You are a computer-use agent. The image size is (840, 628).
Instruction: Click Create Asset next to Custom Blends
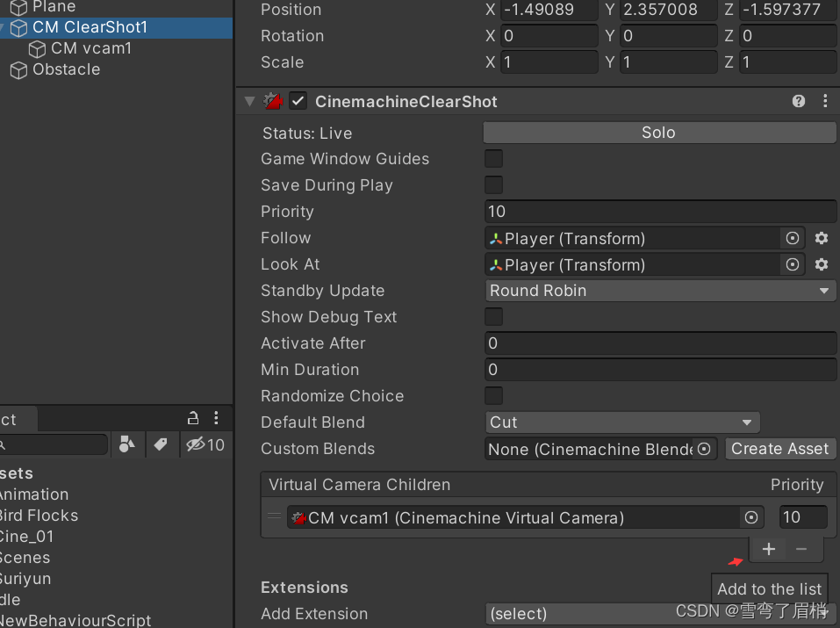pyautogui.click(x=779, y=449)
